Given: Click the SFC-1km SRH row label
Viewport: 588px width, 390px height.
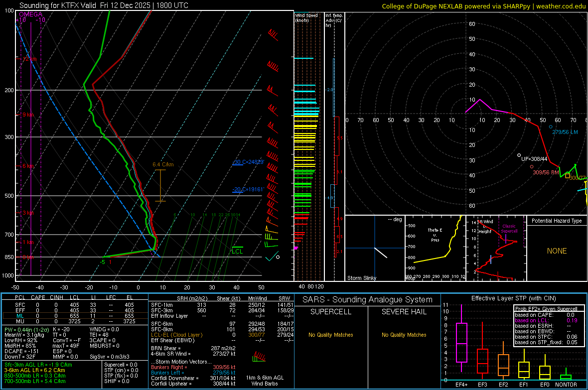Looking at the screenshot, I should point(162,305).
